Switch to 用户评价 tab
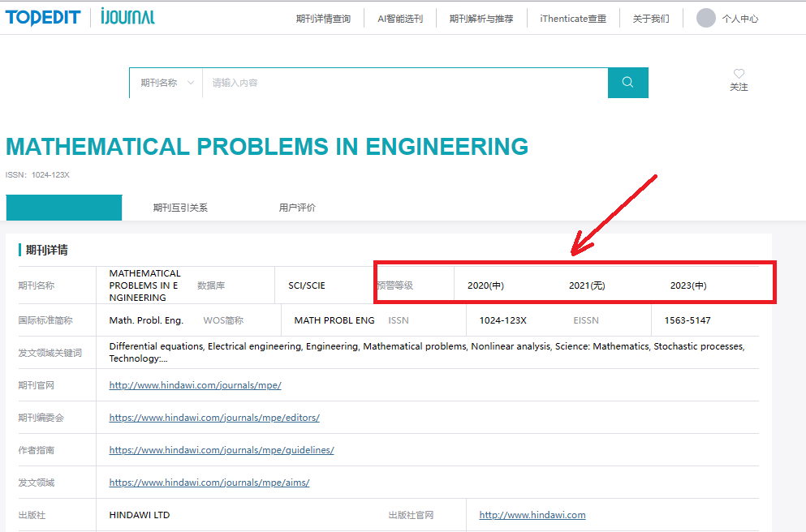Viewport: 806px width, 532px height. point(297,208)
